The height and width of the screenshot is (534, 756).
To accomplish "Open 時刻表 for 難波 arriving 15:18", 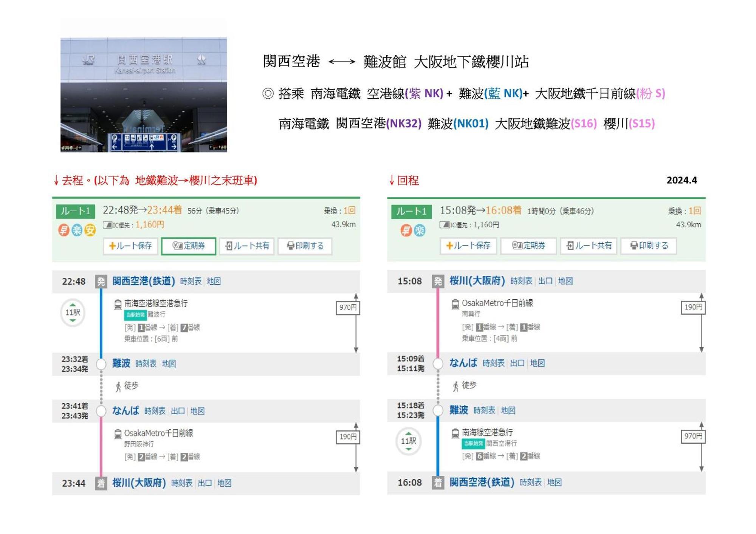I will 484,411.
